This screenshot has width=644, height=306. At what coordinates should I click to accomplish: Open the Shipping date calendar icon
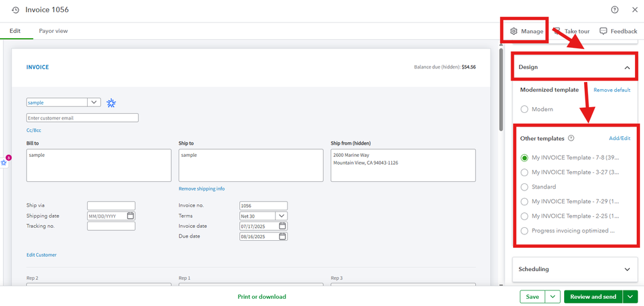[130, 216]
